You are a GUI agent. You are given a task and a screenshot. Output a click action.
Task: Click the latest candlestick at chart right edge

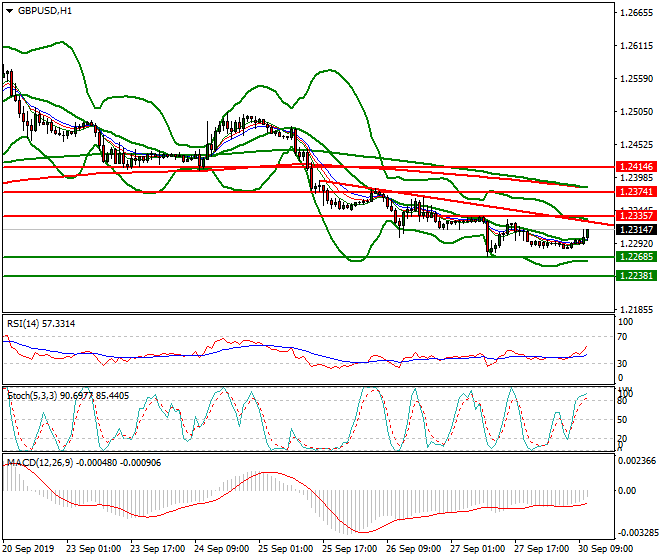(587, 234)
